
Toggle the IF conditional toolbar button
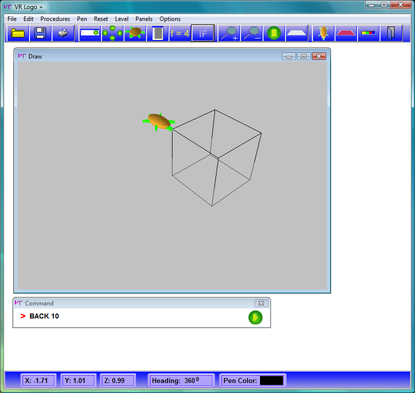[203, 33]
